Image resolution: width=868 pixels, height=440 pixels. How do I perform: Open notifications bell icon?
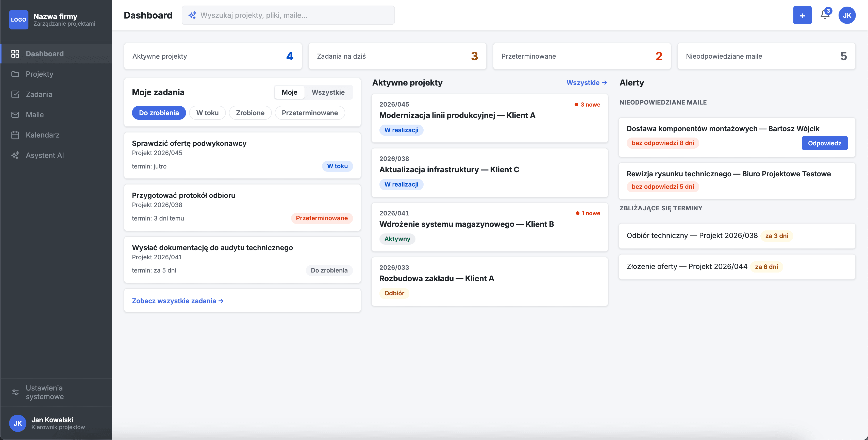[x=825, y=14]
